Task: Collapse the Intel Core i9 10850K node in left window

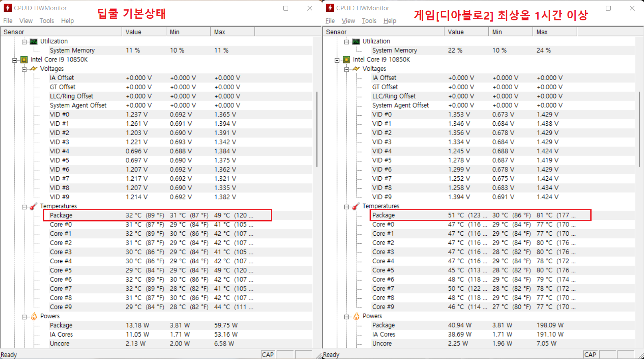Action: pyautogui.click(x=14, y=60)
